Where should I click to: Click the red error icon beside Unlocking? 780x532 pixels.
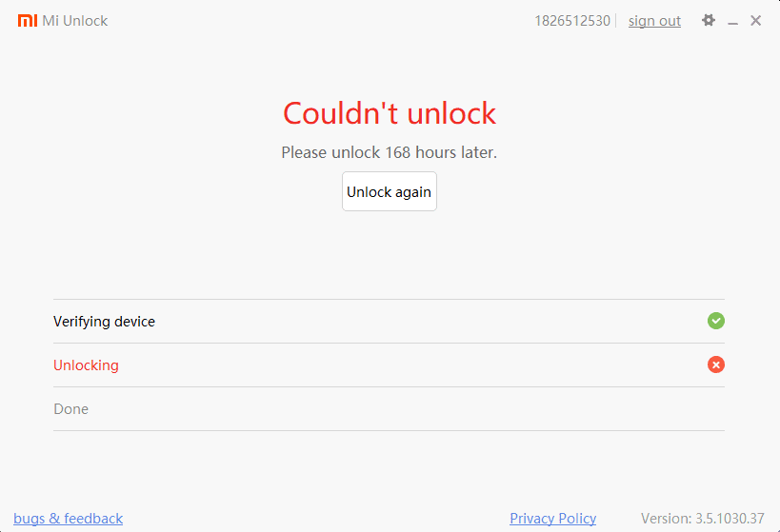[x=716, y=365]
